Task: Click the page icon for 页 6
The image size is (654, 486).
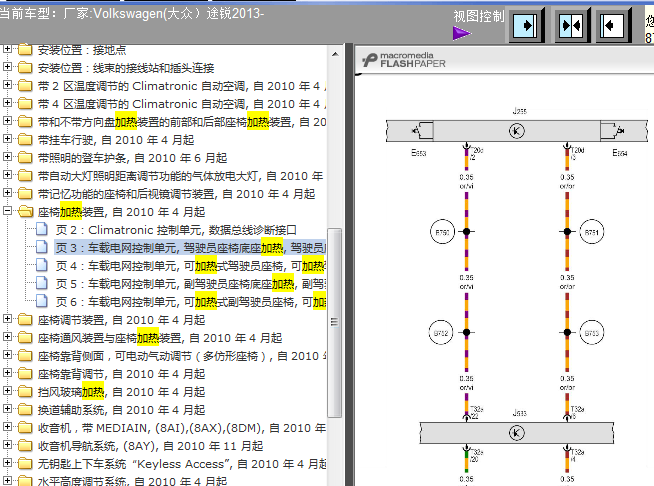Action: click(x=41, y=301)
